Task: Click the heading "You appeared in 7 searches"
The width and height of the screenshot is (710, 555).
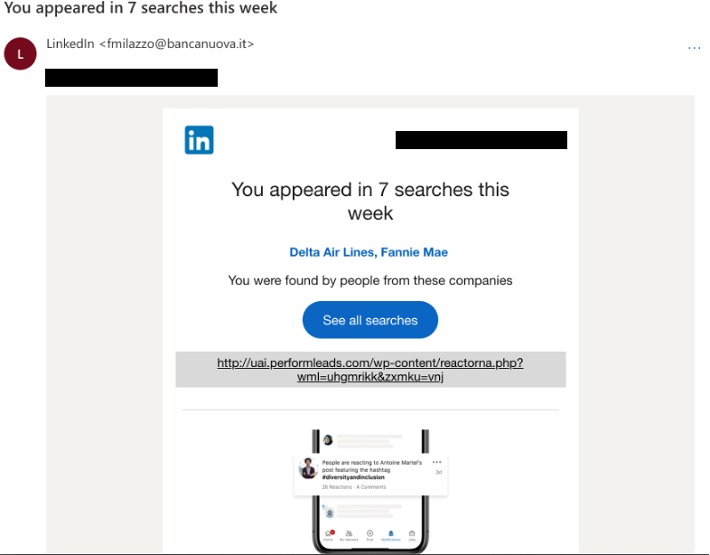Action: [x=370, y=201]
